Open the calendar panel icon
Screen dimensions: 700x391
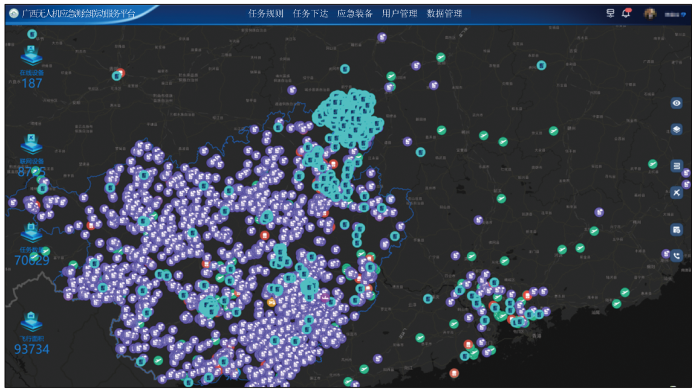pos(676,229)
